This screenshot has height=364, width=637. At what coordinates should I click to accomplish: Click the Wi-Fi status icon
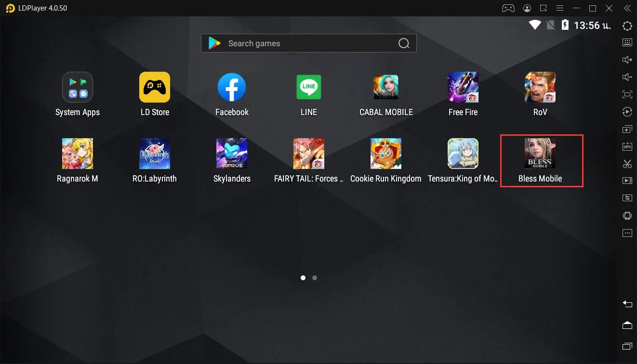point(535,25)
